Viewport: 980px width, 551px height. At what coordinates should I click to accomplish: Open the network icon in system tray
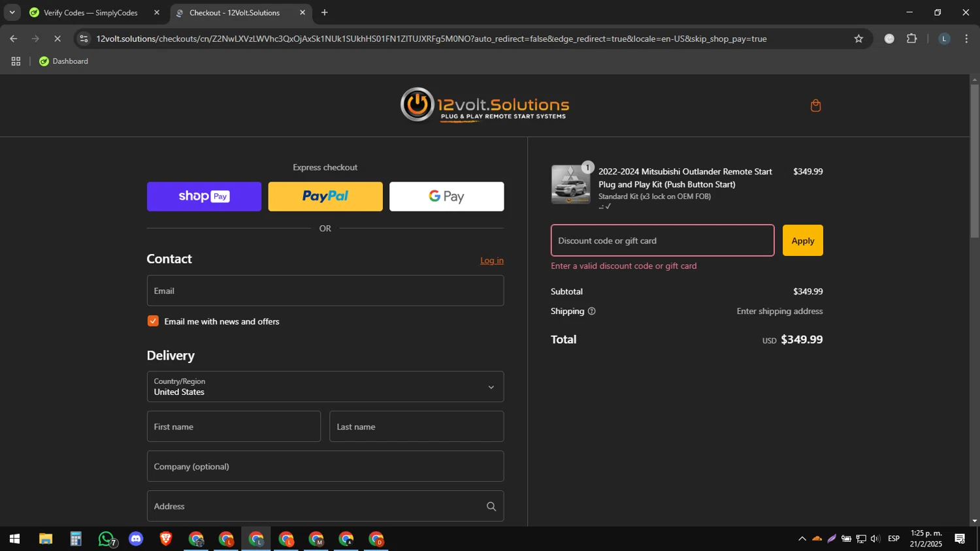coord(861,539)
